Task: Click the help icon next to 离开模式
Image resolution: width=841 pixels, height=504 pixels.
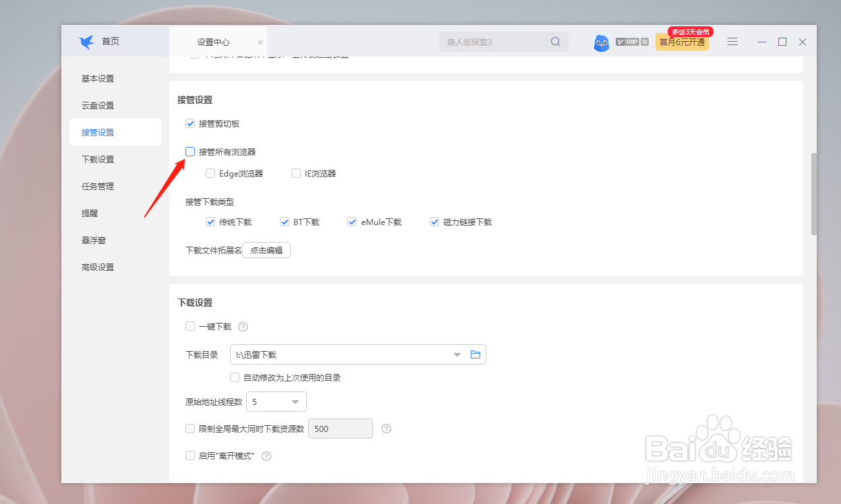Action: (266, 455)
